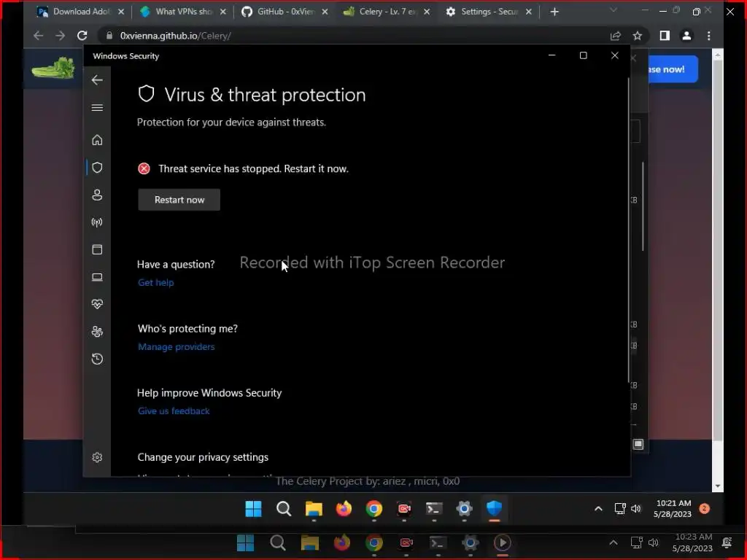Open a new browser tab
The width and height of the screenshot is (747, 560).
point(554,12)
